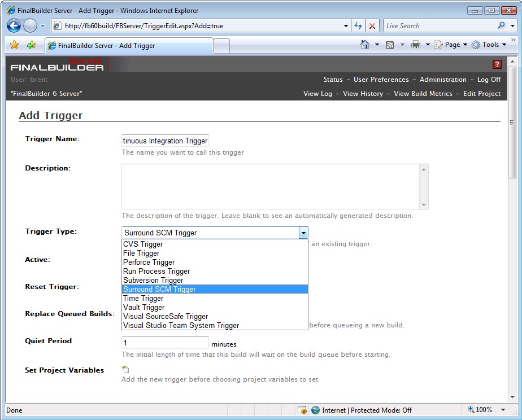
Task: Click the Add to Favorites icon
Action: coord(31,45)
